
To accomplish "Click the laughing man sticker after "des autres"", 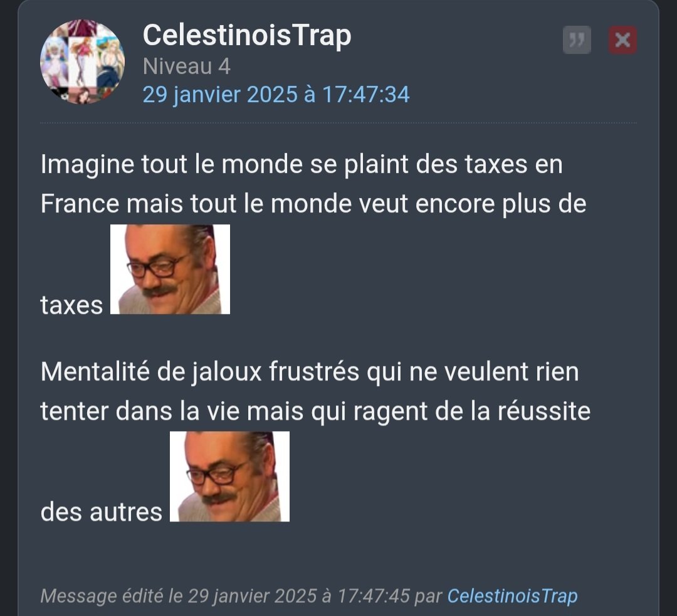I will [x=229, y=476].
